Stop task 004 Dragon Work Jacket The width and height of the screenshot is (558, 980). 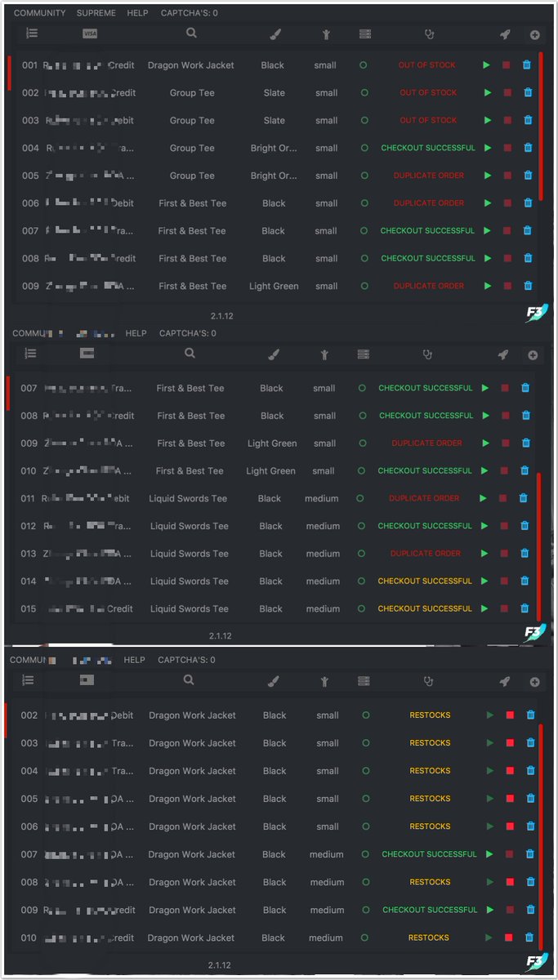(x=510, y=771)
